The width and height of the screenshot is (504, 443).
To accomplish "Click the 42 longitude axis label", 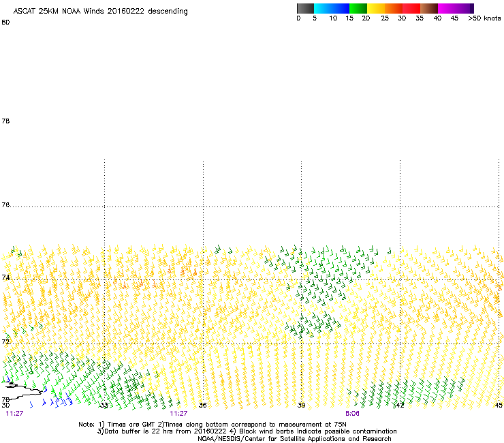I will (x=400, y=406).
